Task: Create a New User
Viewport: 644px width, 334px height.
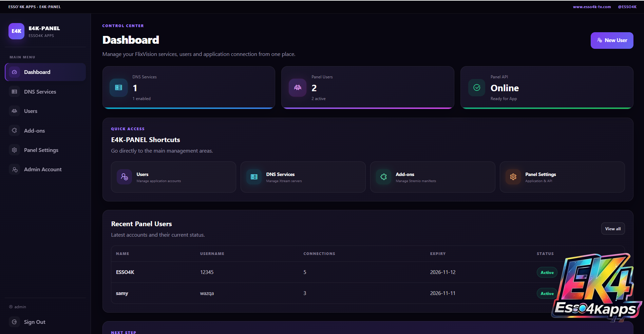Action: (x=612, y=40)
